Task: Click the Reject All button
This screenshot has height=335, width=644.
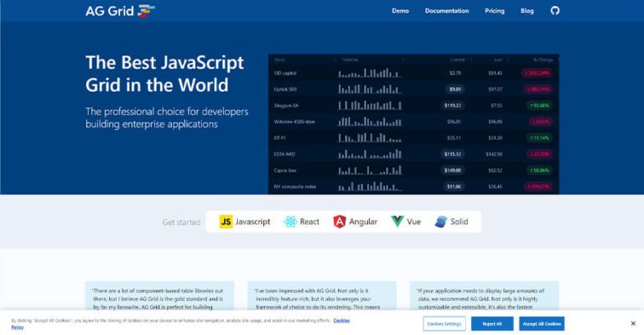Action: point(492,323)
